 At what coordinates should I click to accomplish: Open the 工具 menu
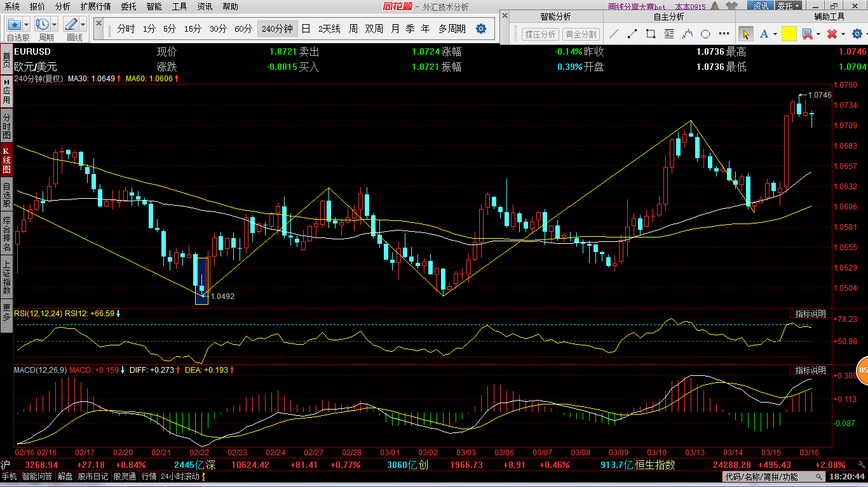pos(179,6)
